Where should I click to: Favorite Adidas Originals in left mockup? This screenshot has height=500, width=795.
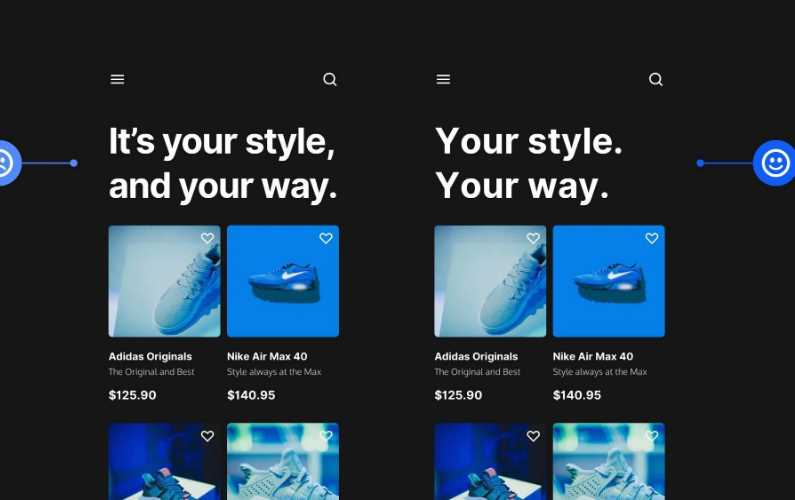[x=207, y=239]
